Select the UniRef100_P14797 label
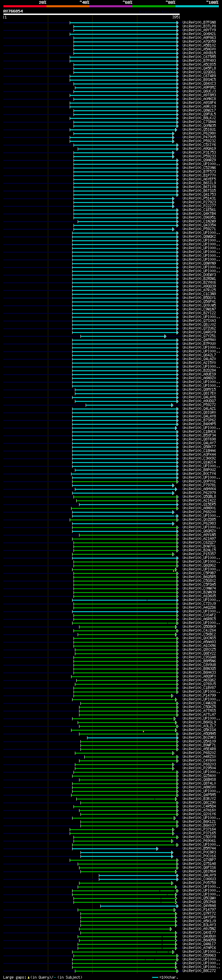 [199, 909]
